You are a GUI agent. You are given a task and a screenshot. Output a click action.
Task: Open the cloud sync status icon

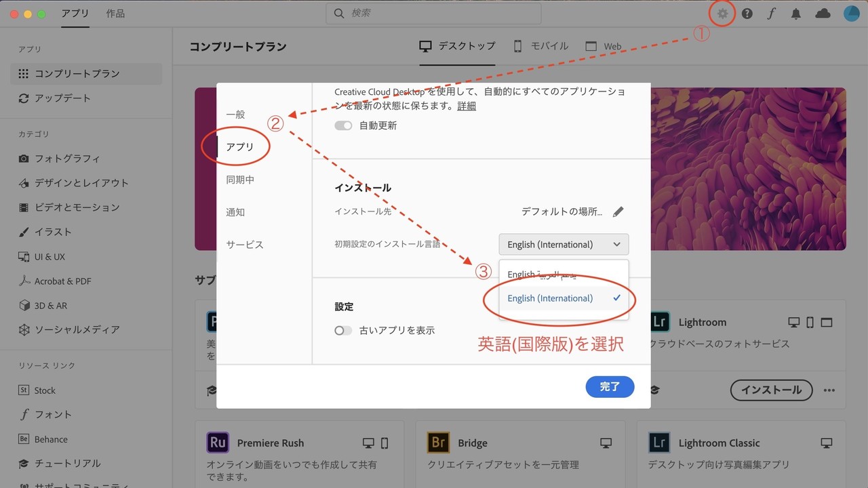pyautogui.click(x=823, y=14)
